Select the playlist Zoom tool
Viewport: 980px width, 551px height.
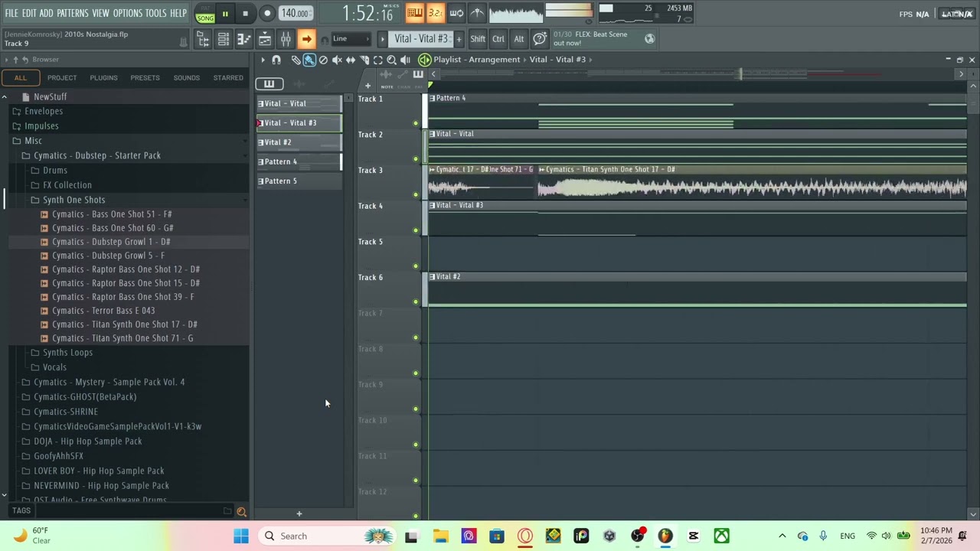click(x=391, y=60)
